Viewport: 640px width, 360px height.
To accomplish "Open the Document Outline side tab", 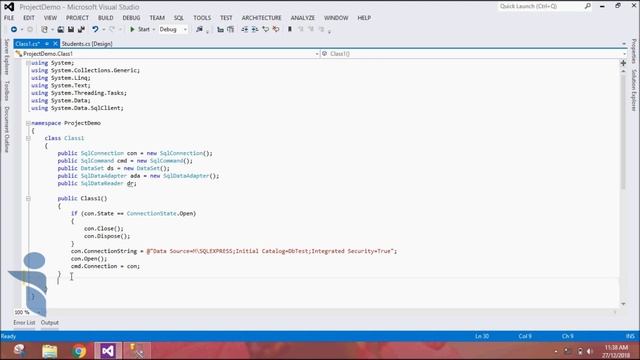I will (7, 129).
